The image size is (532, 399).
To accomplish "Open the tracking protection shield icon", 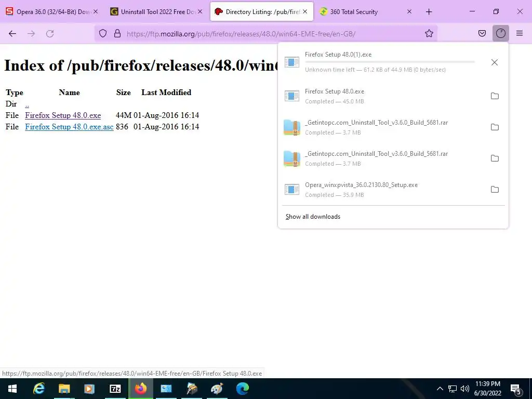I will 103,33.
